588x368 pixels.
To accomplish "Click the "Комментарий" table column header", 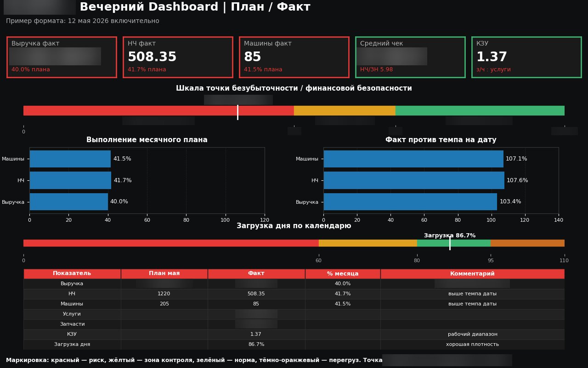I will coord(472,274).
